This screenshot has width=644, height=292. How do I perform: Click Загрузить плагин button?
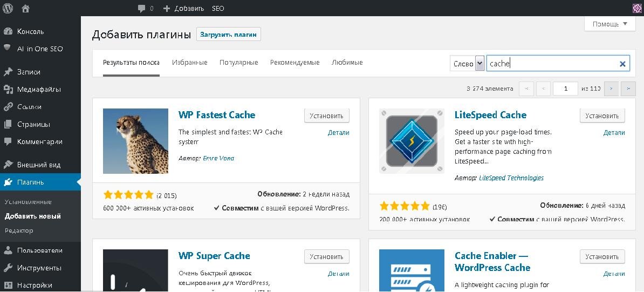coord(228,35)
